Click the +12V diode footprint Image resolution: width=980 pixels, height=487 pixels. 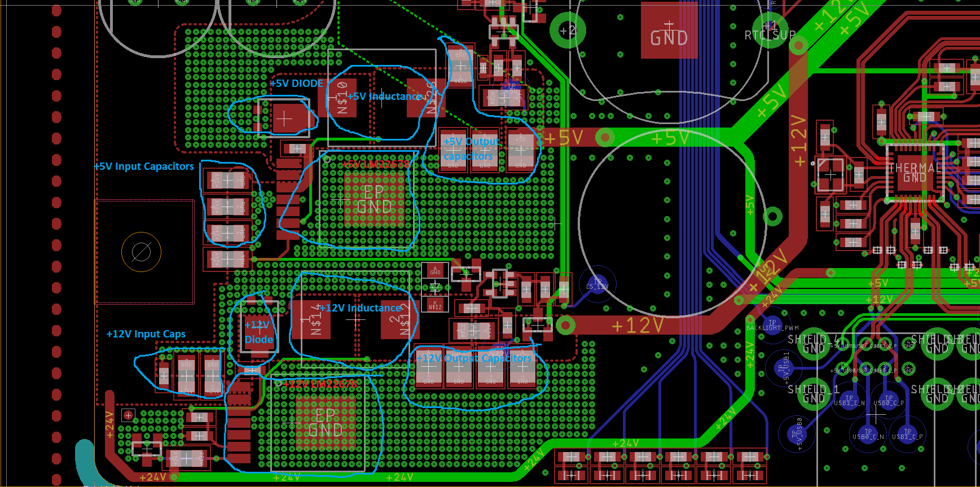[259, 326]
